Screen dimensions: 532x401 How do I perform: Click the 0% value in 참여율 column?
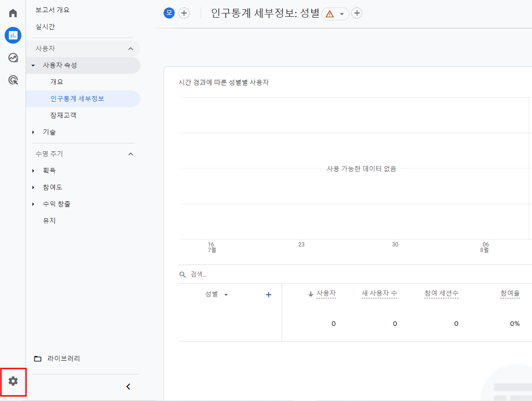pos(515,323)
